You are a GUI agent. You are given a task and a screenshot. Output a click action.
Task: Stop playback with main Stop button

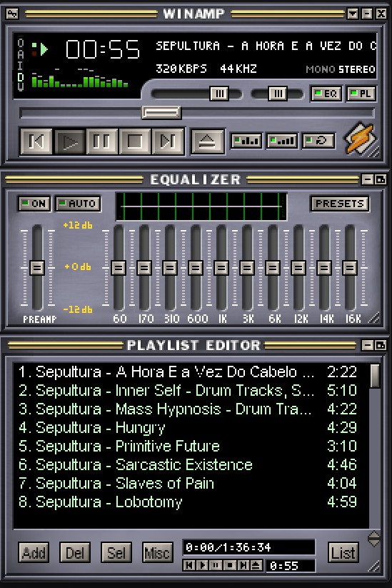[x=135, y=141]
